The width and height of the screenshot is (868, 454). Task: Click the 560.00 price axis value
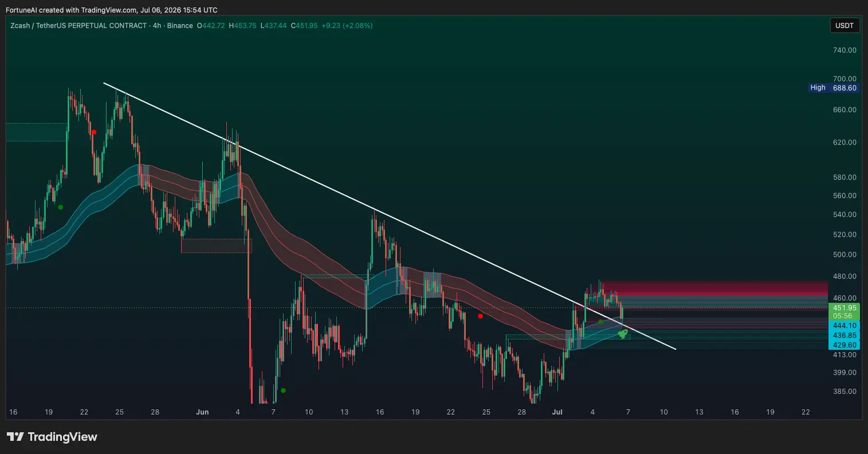845,196
